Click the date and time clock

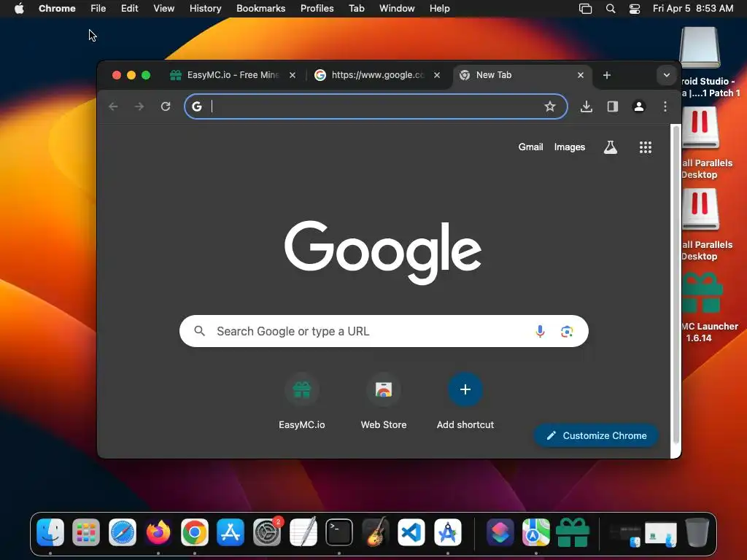[693, 9]
